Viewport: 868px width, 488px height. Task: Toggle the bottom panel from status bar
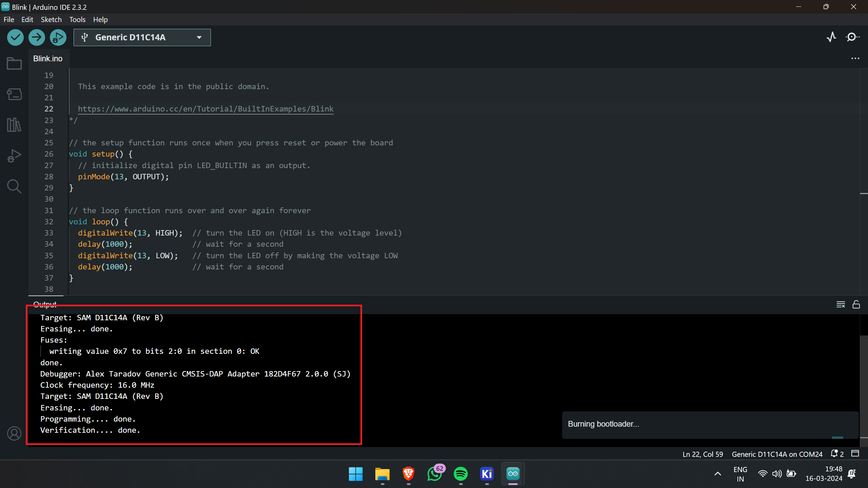click(x=855, y=453)
